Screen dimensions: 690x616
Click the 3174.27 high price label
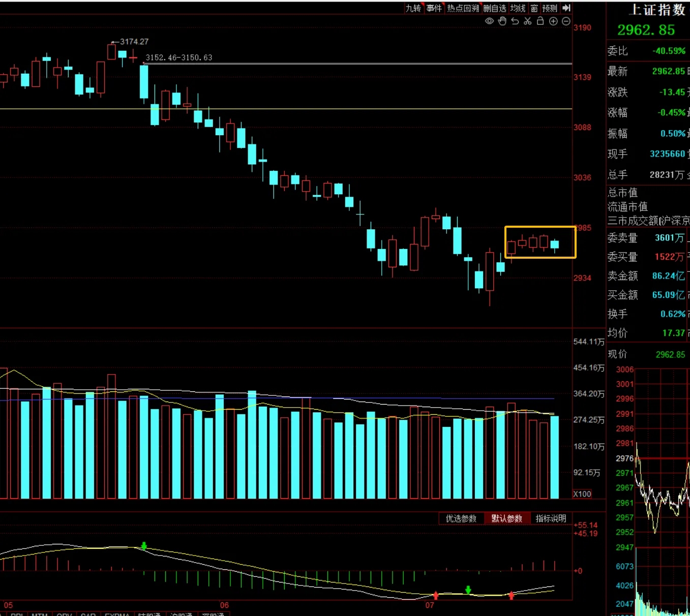134,42
